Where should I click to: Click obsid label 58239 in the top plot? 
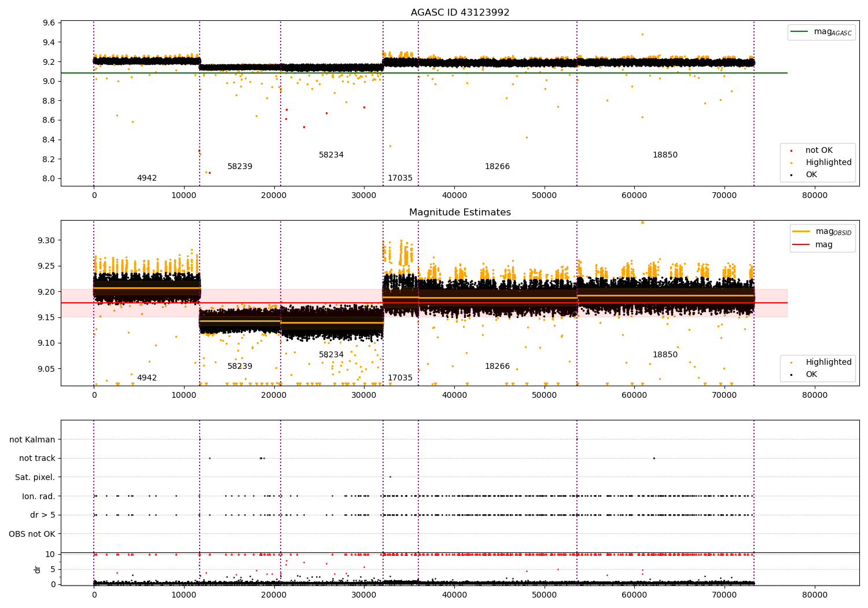240,167
